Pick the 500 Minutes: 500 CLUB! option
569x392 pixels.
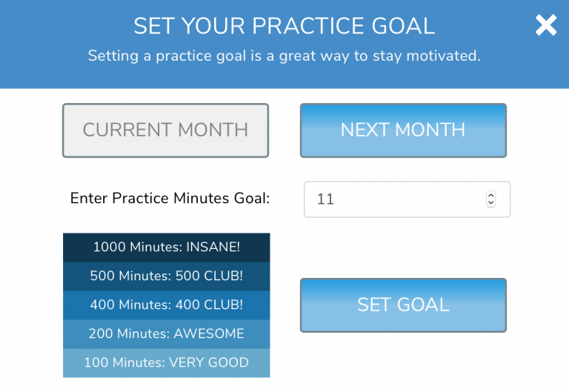(167, 276)
